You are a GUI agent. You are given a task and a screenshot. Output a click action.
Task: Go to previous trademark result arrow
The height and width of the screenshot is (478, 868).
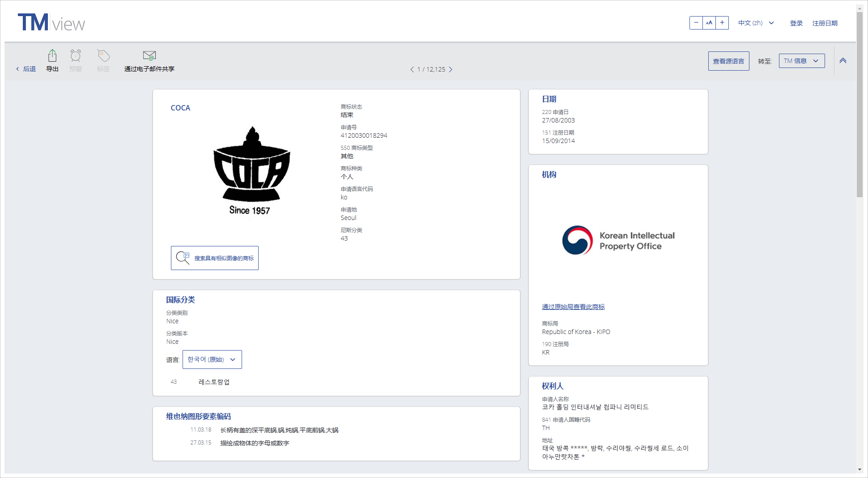point(412,69)
